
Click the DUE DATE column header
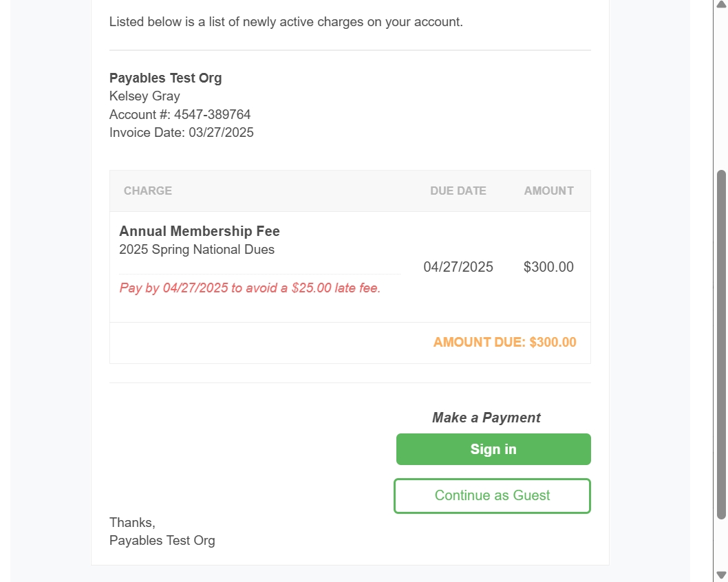[x=458, y=191]
